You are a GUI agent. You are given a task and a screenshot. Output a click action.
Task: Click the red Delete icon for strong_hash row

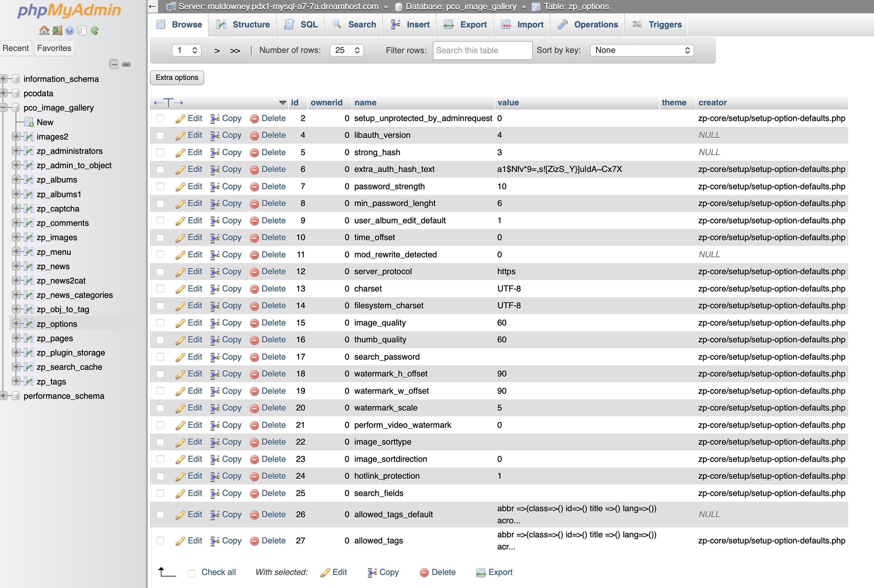[254, 153]
